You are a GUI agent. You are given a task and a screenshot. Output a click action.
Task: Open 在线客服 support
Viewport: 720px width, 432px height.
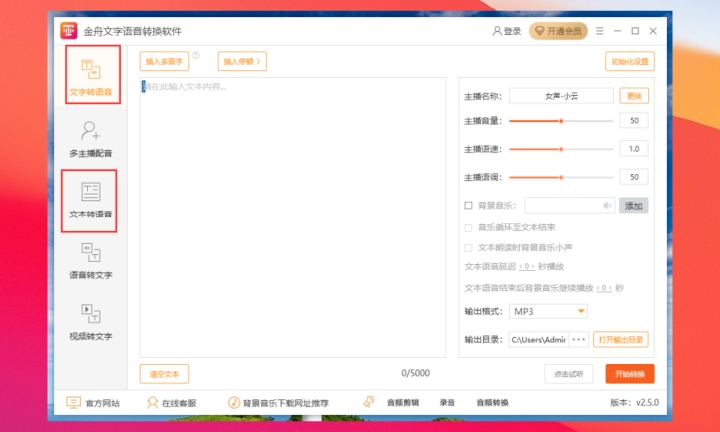[171, 403]
